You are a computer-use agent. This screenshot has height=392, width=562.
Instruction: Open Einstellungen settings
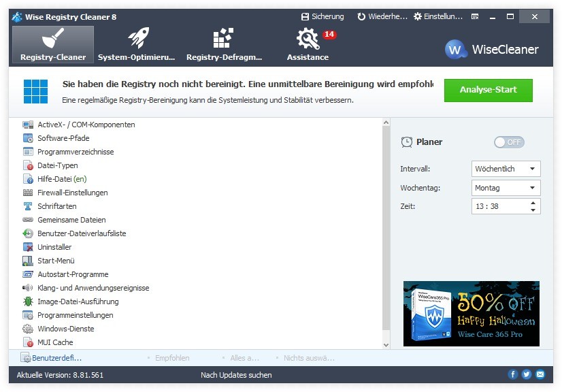(438, 16)
